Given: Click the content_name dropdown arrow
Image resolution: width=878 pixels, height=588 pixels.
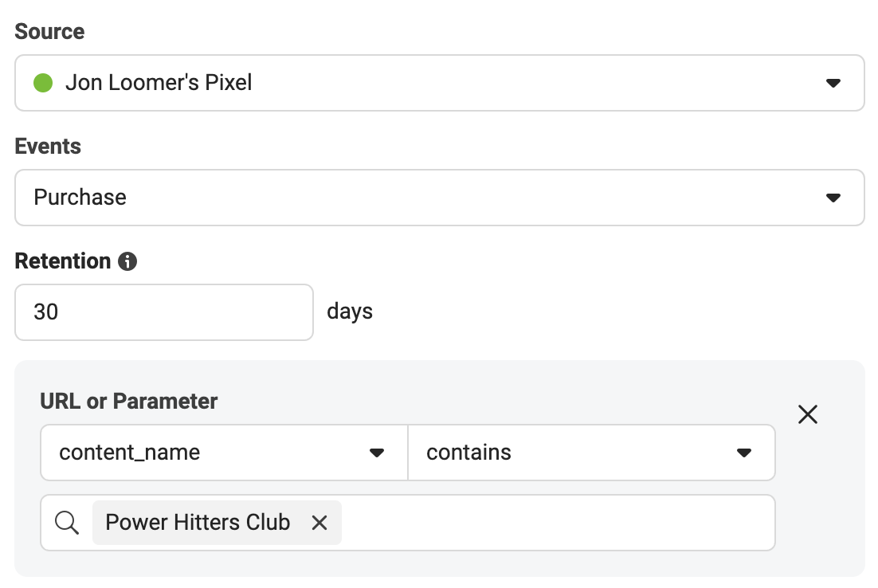Looking at the screenshot, I should 375,453.
